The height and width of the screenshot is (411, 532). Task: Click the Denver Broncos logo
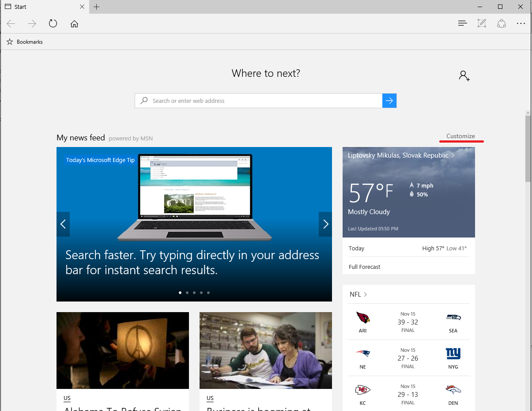453,390
